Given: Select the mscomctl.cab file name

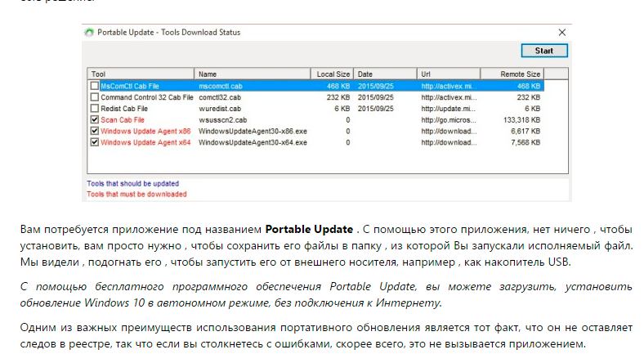Looking at the screenshot, I should click(x=221, y=87).
